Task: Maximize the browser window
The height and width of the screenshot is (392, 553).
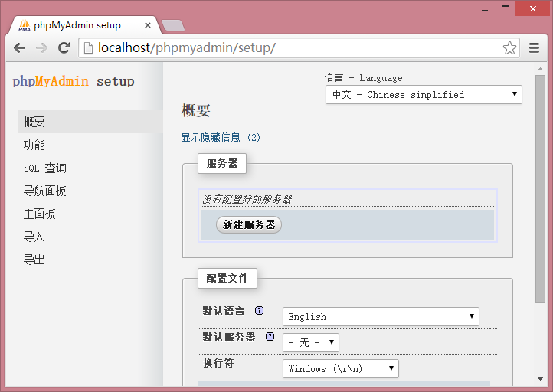Action: click(x=506, y=9)
